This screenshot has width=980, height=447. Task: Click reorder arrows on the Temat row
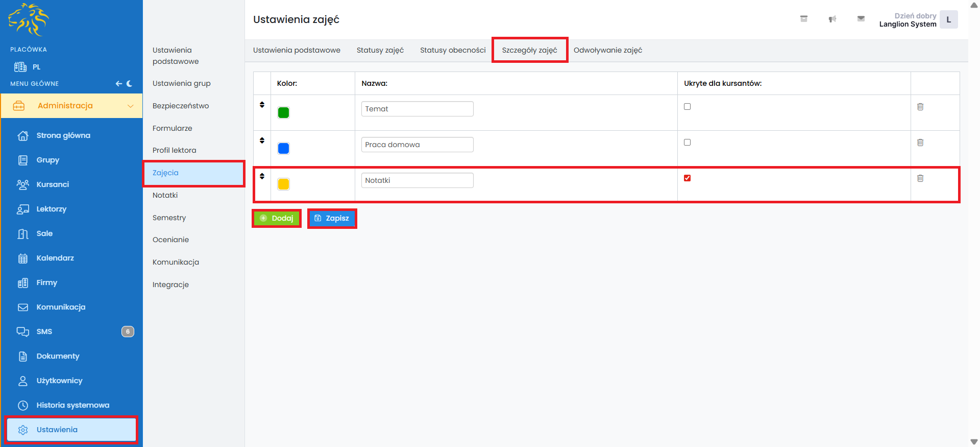(x=262, y=105)
